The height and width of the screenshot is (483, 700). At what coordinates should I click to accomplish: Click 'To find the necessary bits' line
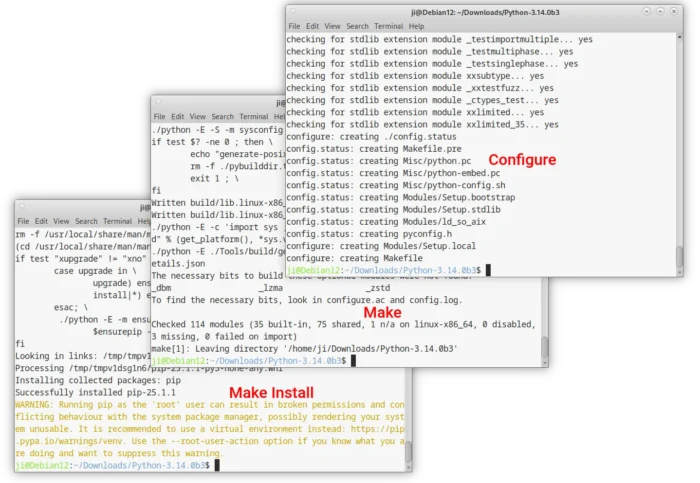(307, 300)
